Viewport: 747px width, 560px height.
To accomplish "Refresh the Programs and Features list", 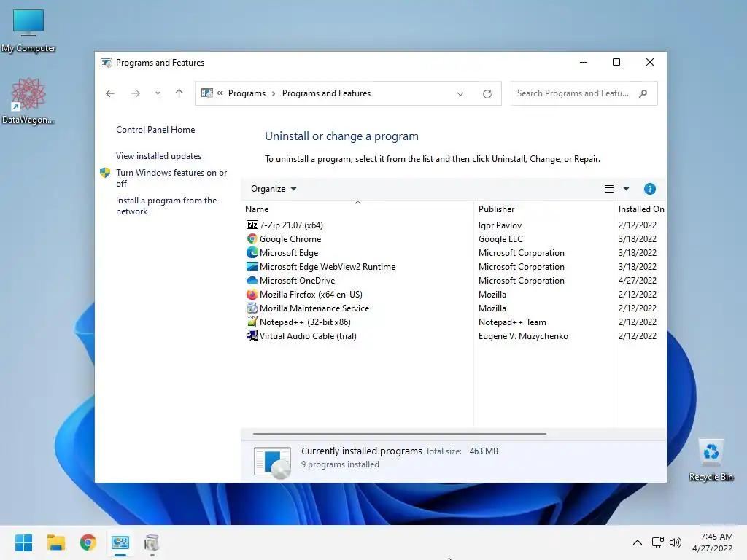I will 487,94.
